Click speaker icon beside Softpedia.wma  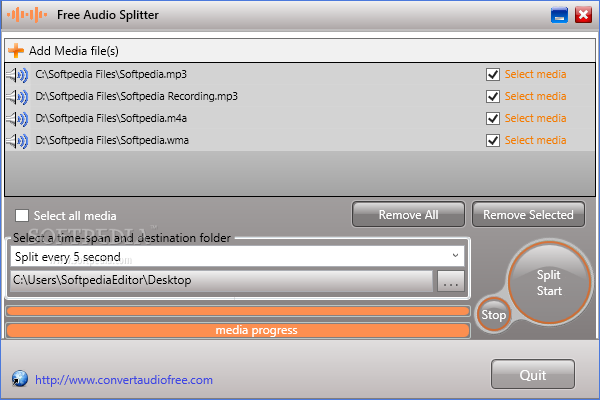pyautogui.click(x=17, y=141)
